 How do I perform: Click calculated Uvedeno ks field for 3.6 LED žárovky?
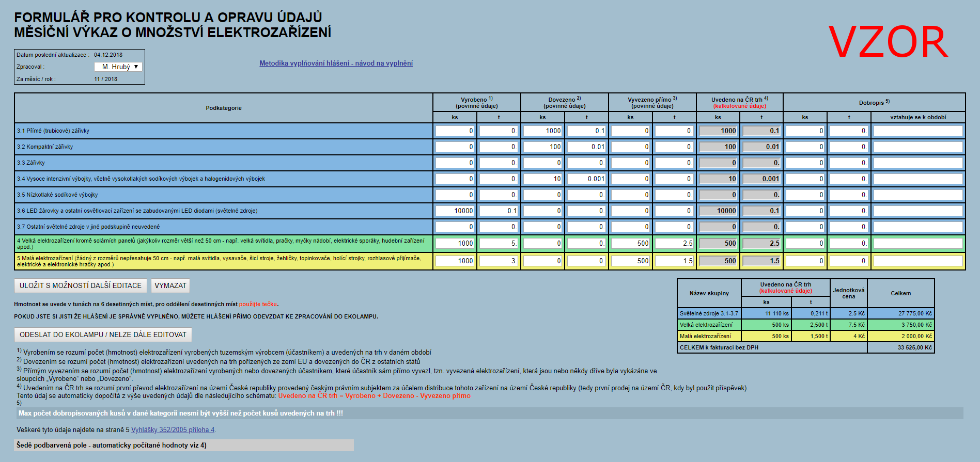coord(718,211)
